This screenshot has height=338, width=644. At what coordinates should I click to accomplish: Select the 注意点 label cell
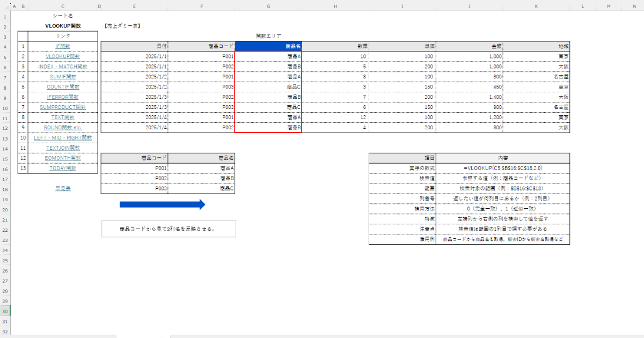[x=402, y=229]
